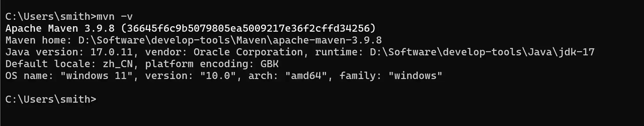This screenshot has width=644, height=126.
Task: Click the bottom command prompt line
Action: pyautogui.click(x=51, y=99)
